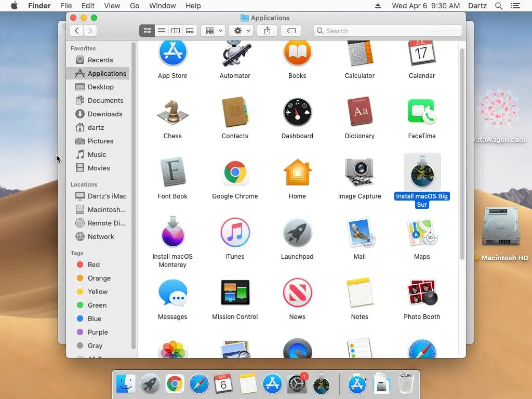Select Network location in sidebar
Screen dimensions: 532x399
[98, 237]
